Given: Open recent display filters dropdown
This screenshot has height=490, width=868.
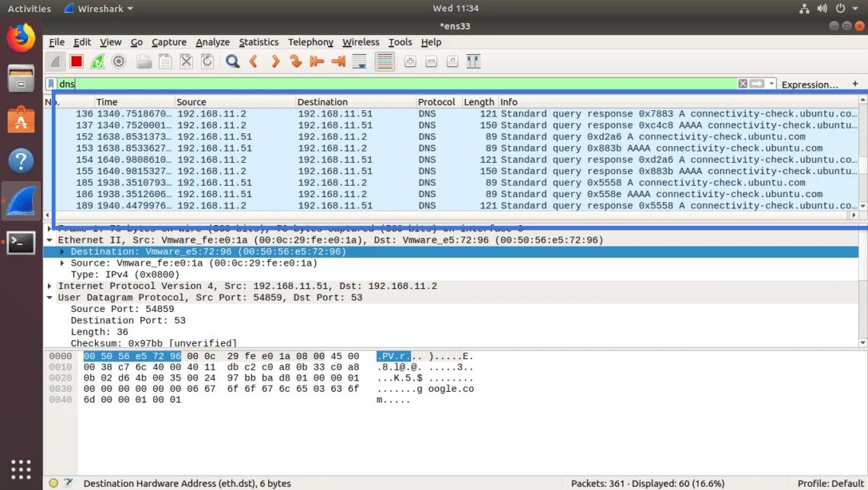Looking at the screenshot, I should tap(771, 84).
